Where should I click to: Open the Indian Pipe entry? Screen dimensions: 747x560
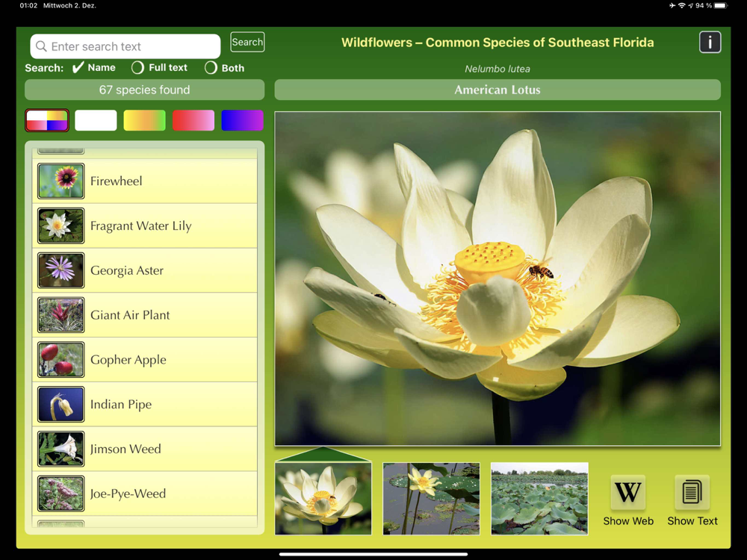point(145,404)
